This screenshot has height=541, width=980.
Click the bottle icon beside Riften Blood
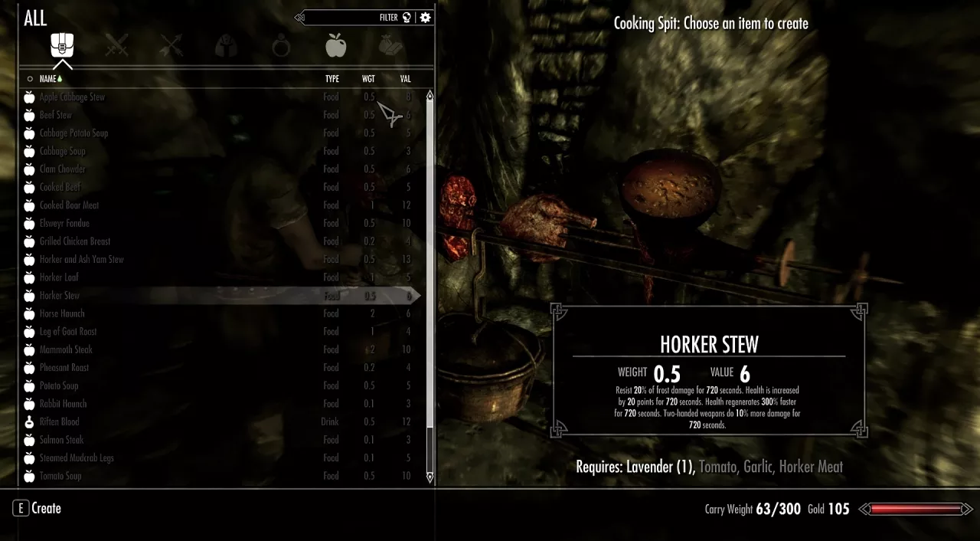(29, 421)
